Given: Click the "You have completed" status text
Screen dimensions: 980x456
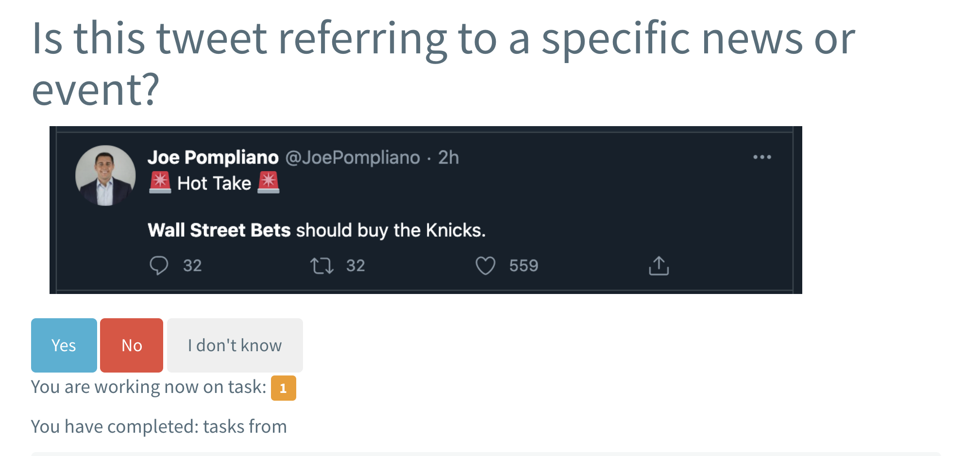Looking at the screenshot, I should click(159, 426).
